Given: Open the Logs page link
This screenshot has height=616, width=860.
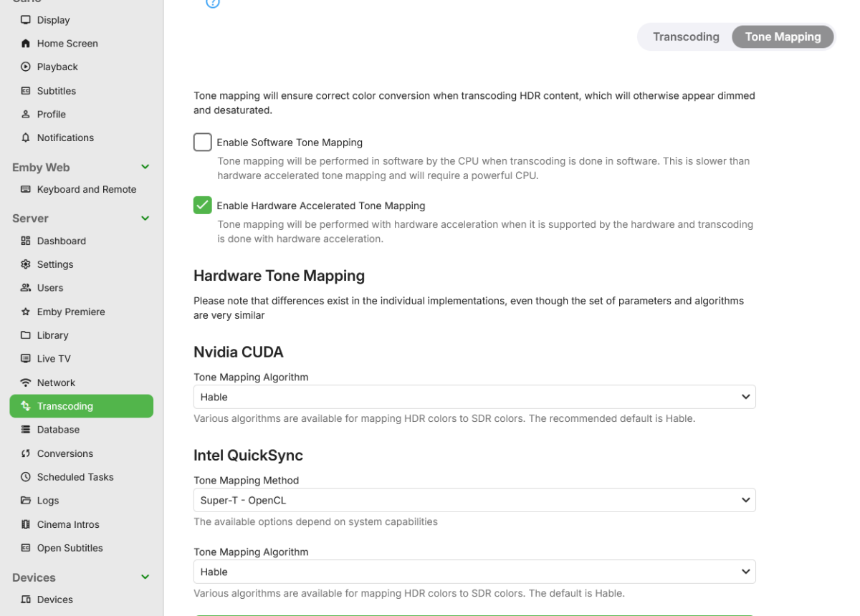Looking at the screenshot, I should 48,501.
